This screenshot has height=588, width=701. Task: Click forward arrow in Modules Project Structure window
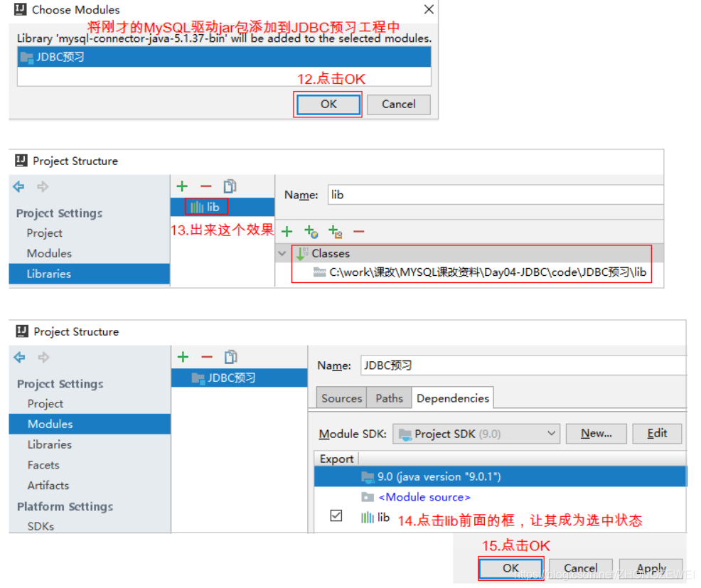[43, 357]
